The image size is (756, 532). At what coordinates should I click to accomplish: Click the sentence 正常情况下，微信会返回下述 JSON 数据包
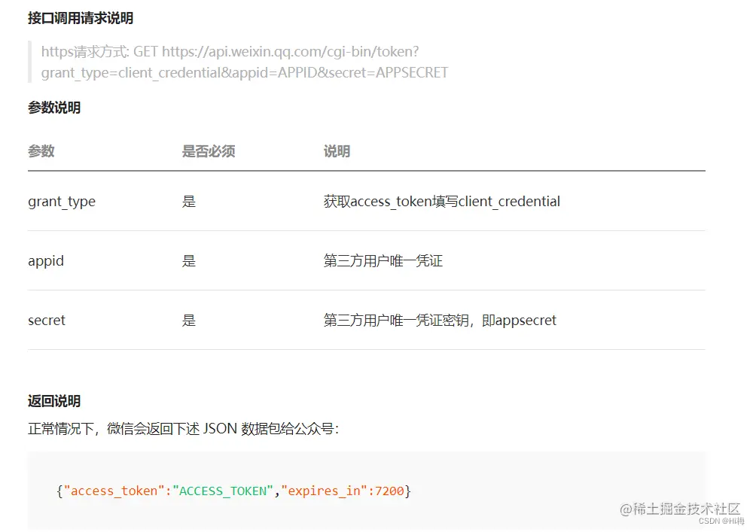tap(183, 428)
